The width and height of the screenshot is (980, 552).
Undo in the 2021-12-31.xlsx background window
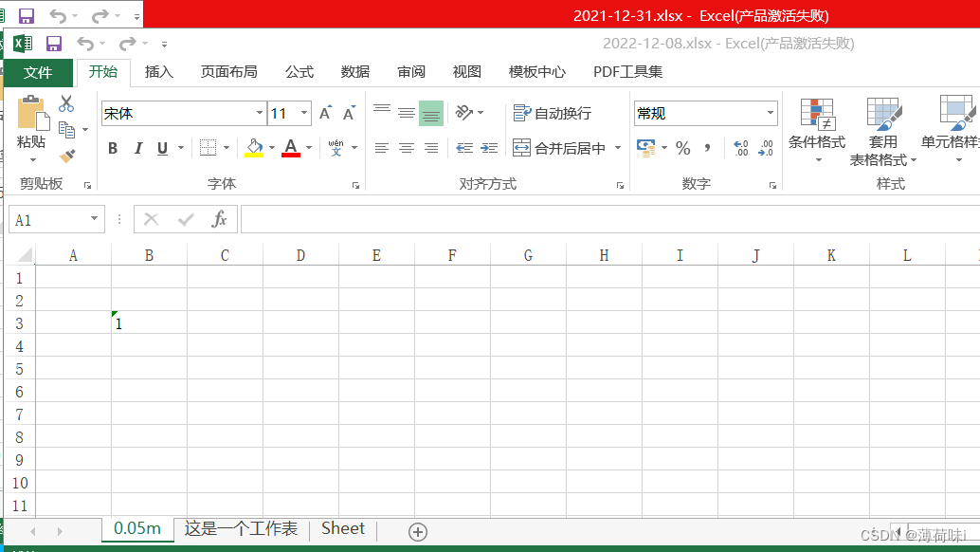coord(58,15)
